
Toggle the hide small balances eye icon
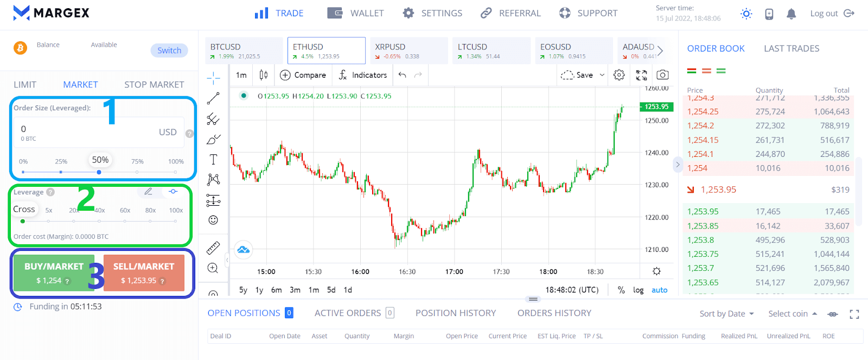click(833, 314)
